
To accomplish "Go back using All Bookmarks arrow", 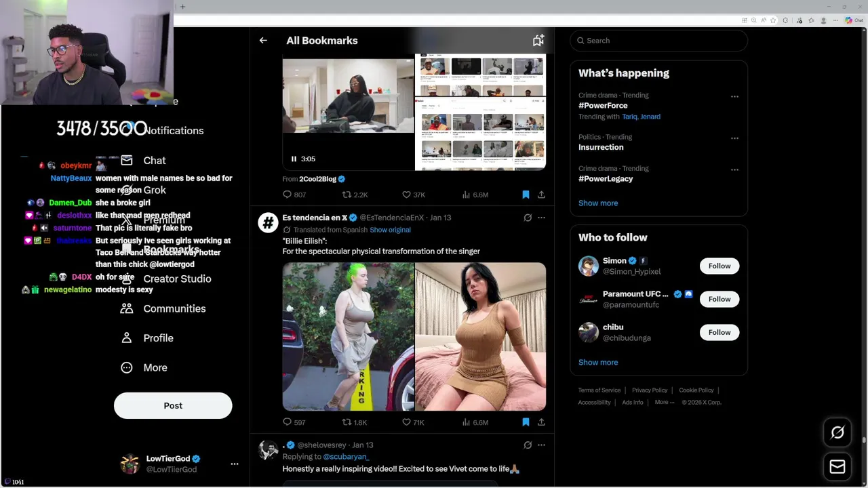I will (263, 41).
